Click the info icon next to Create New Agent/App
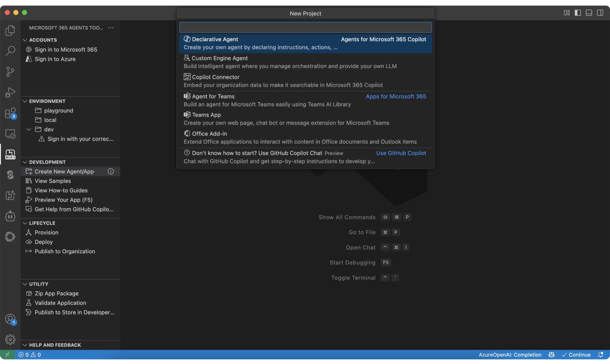 pyautogui.click(x=111, y=171)
